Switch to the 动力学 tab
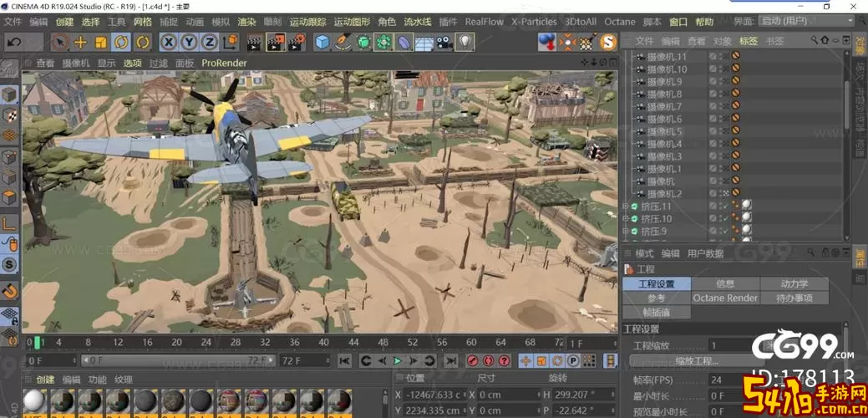The height and width of the screenshot is (418, 868). pos(794,284)
